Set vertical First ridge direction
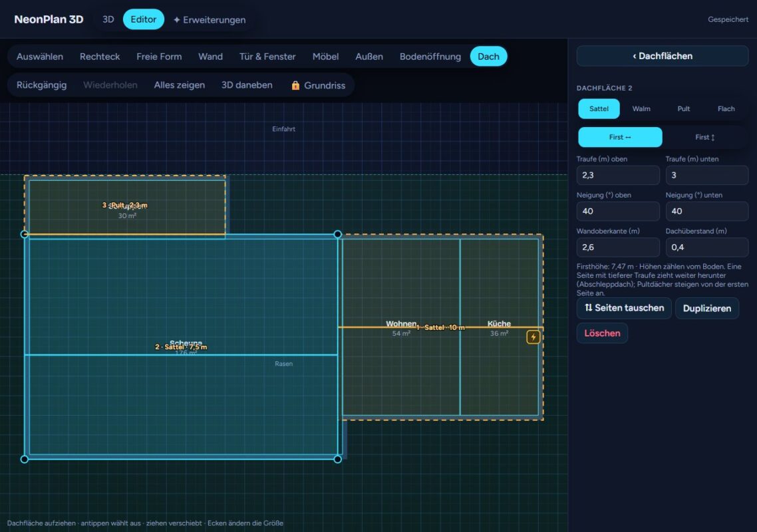This screenshot has width=757, height=532. 705,137
